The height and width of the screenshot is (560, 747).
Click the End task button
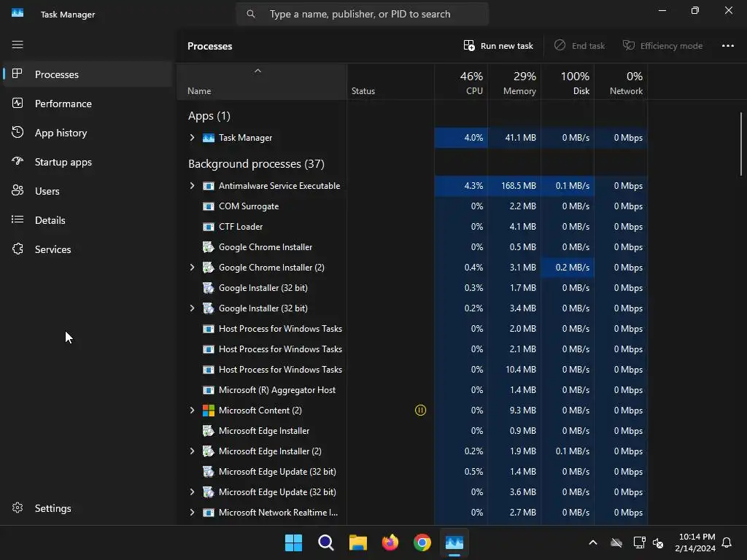coord(579,46)
